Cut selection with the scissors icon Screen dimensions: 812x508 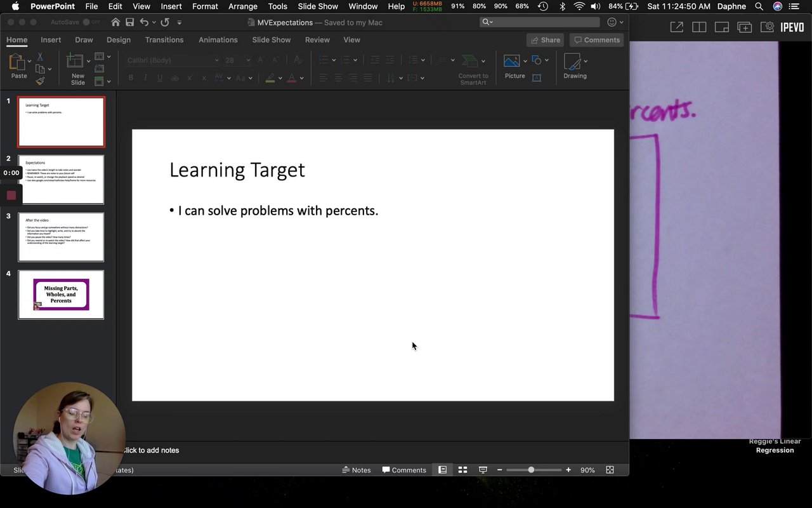40,58
